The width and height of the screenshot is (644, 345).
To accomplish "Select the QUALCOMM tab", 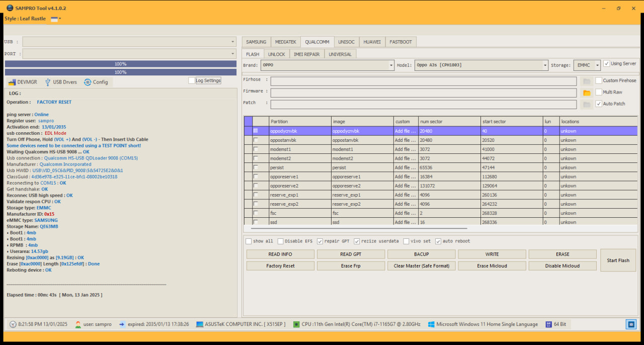I will (x=317, y=42).
